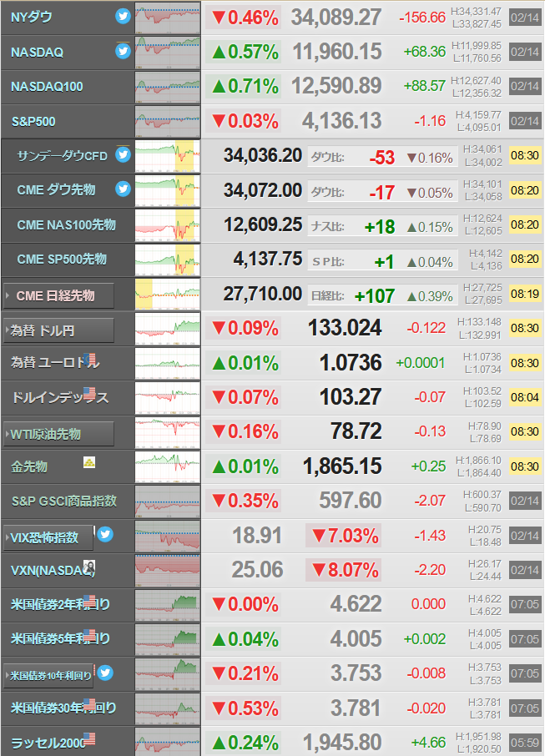Open the CME NAS100先物 link
Image resolution: width=545 pixels, height=756 pixels.
pos(67,224)
